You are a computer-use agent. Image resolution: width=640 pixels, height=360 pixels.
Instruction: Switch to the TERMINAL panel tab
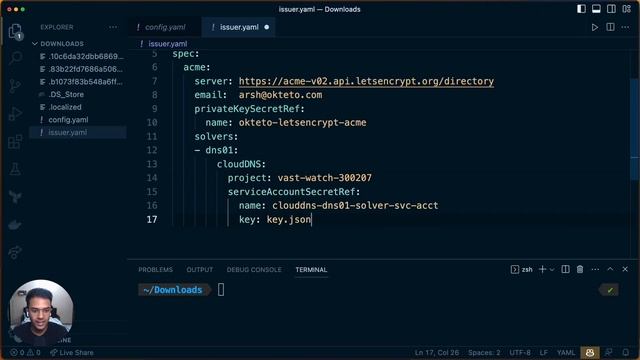coord(311,270)
